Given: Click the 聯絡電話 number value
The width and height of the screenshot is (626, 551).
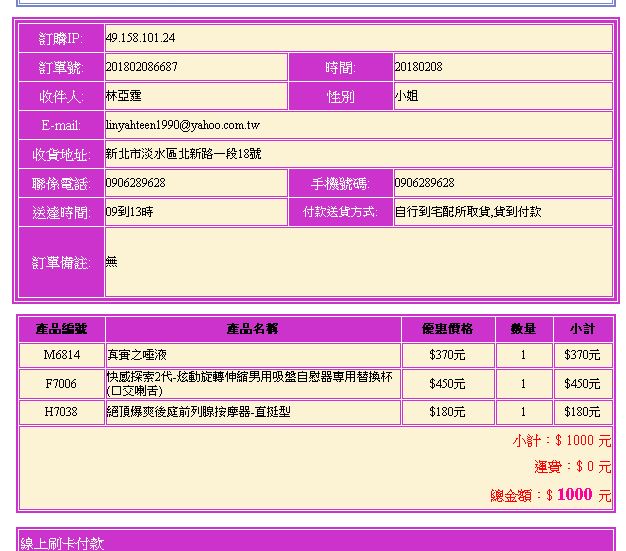Looking at the screenshot, I should coord(136,183).
